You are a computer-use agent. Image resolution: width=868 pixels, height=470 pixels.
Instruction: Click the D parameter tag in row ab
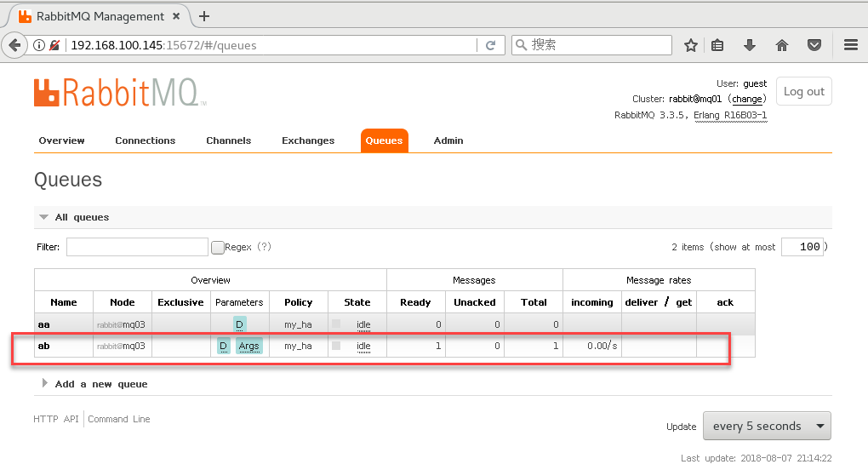point(223,346)
